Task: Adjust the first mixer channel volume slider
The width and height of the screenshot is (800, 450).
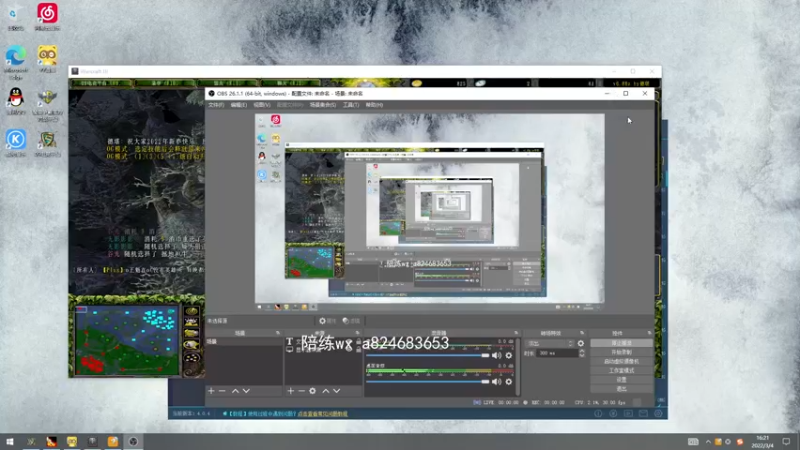Action: click(x=428, y=356)
